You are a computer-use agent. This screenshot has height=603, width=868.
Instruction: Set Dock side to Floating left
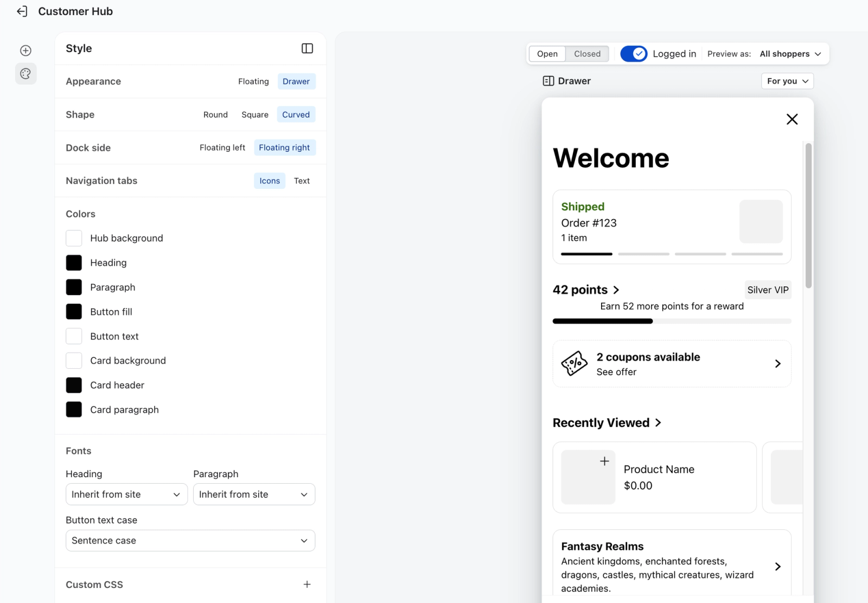pos(222,147)
